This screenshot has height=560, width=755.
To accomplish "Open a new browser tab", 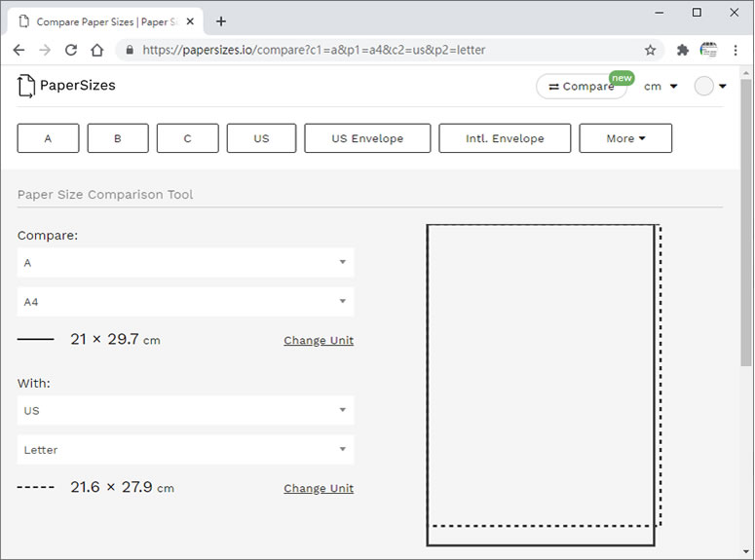I will [221, 20].
